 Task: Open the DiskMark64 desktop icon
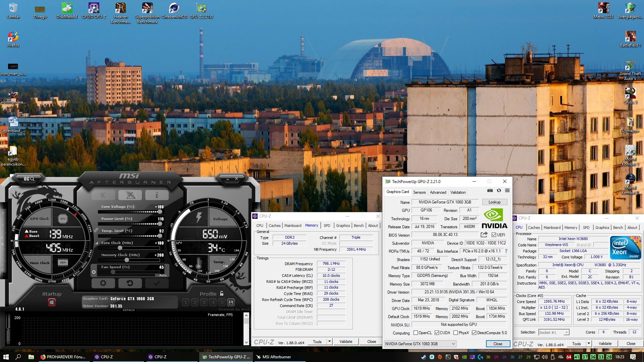[67, 11]
